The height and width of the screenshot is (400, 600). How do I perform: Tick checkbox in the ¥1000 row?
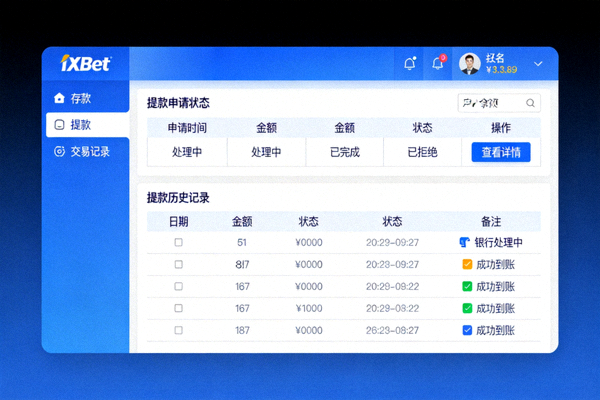point(178,308)
